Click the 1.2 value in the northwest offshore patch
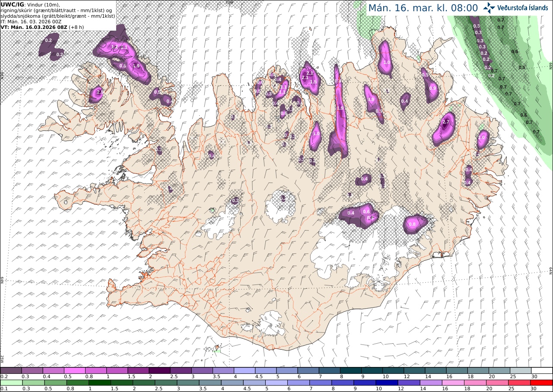This screenshot has width=553, height=392. click(114, 47)
